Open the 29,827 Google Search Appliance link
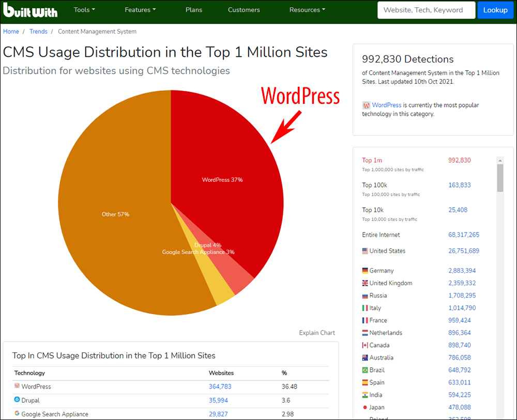This screenshot has width=517, height=420. (x=218, y=414)
